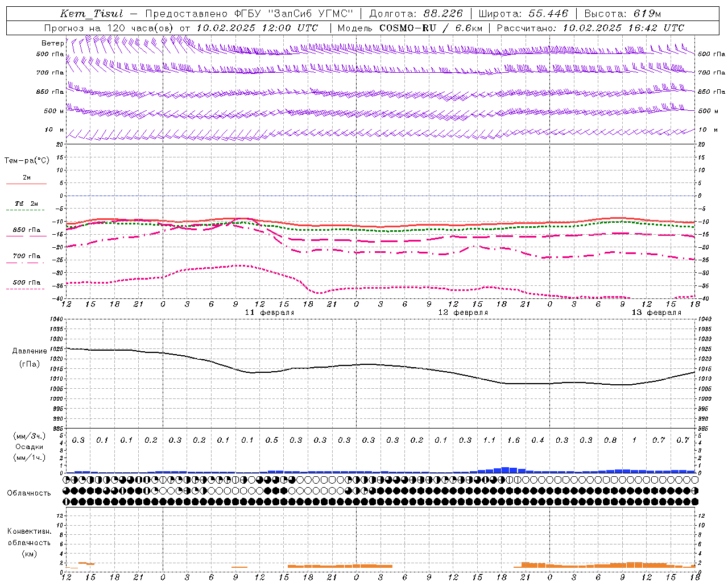Click the '500 м' wind level label on left
Viewport: 728px width, 582px height.
coord(54,111)
